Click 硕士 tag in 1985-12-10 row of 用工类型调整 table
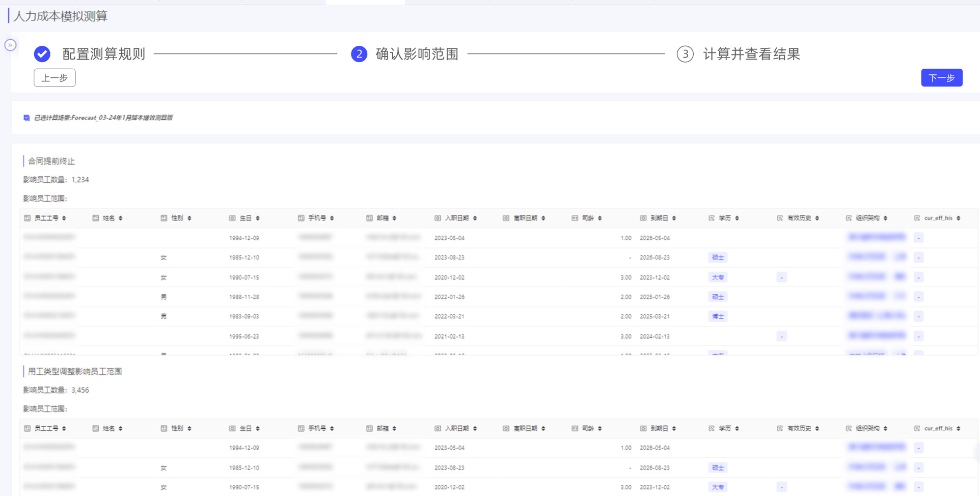 click(718, 467)
